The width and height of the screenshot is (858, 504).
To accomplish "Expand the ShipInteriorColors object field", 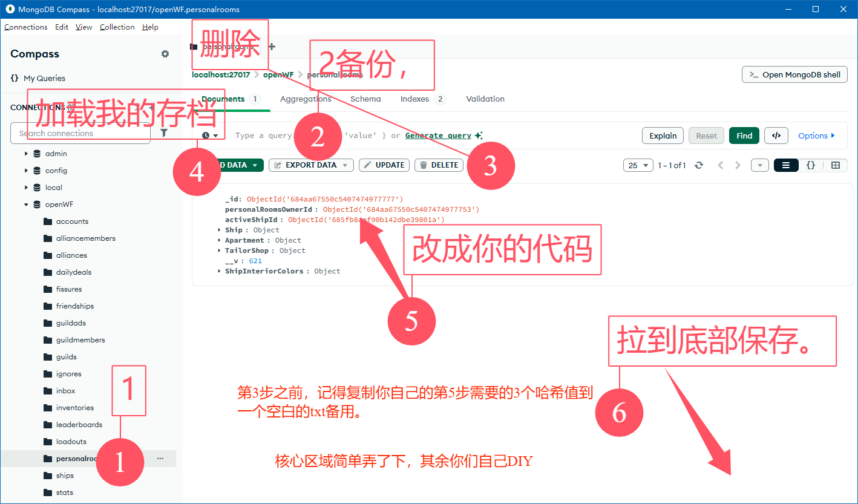I will [x=219, y=271].
